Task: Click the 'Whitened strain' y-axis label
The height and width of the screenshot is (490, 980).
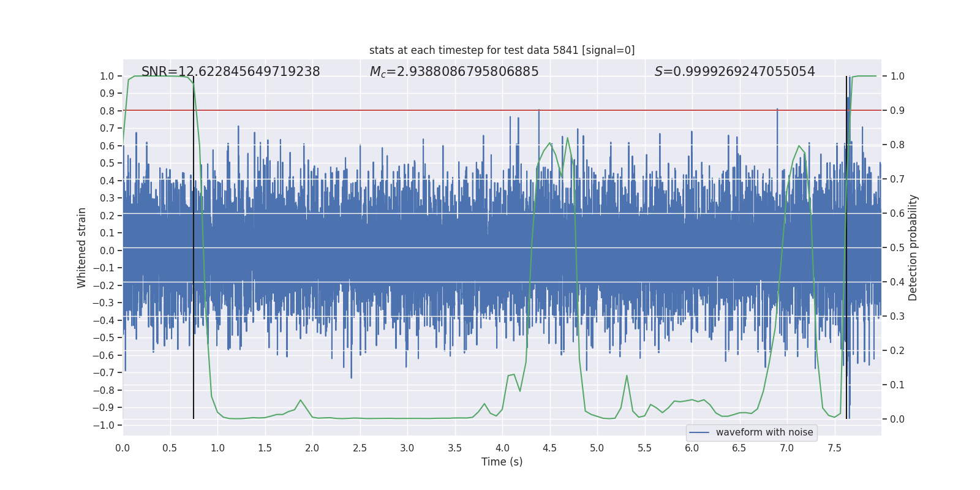Action: point(82,247)
